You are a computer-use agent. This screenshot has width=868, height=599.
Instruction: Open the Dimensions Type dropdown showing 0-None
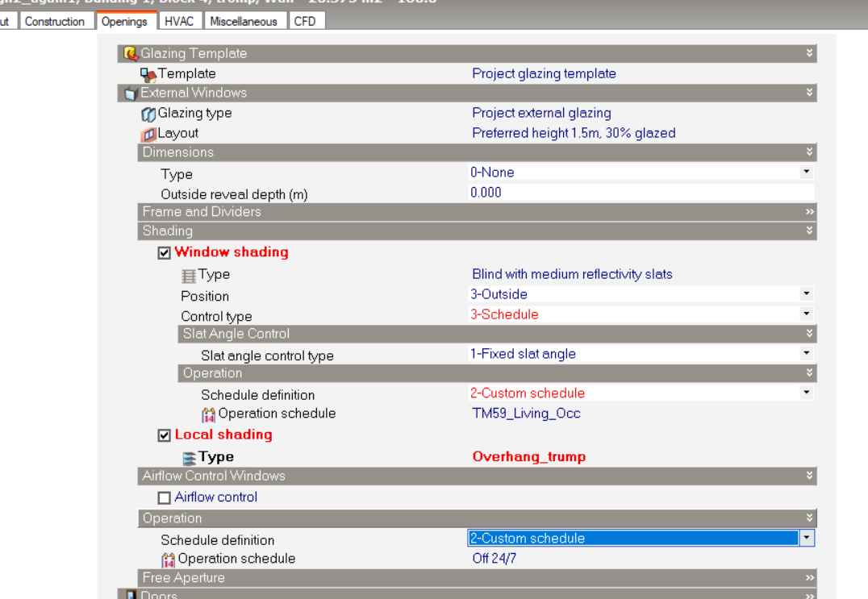[x=806, y=172]
